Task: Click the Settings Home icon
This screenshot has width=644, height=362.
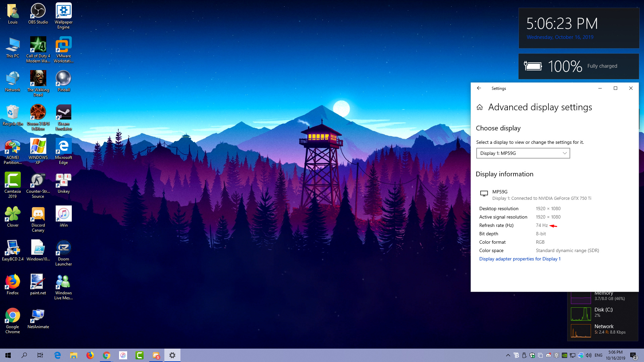Action: pyautogui.click(x=480, y=107)
